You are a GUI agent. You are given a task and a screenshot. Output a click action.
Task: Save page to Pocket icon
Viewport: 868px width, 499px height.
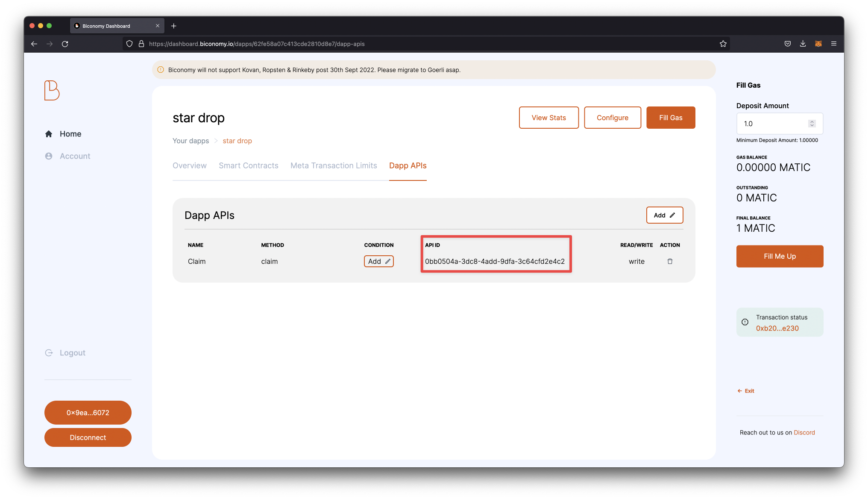tap(787, 44)
